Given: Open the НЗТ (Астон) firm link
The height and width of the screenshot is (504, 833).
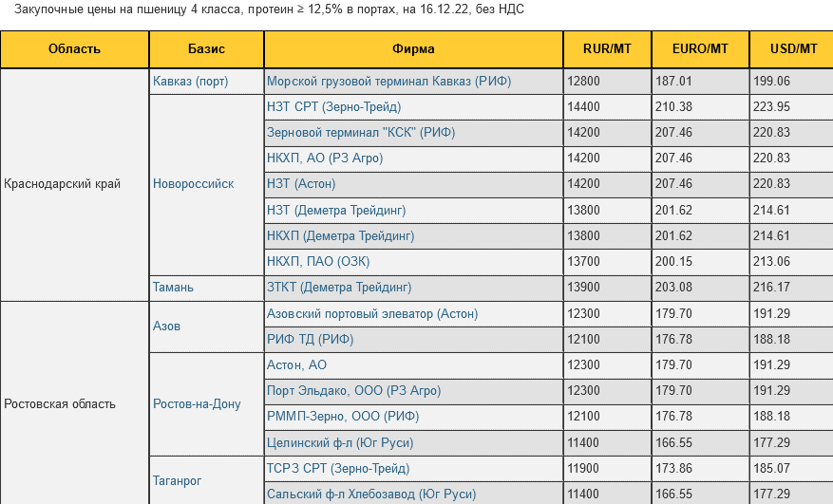Looking at the screenshot, I should click(x=301, y=183).
